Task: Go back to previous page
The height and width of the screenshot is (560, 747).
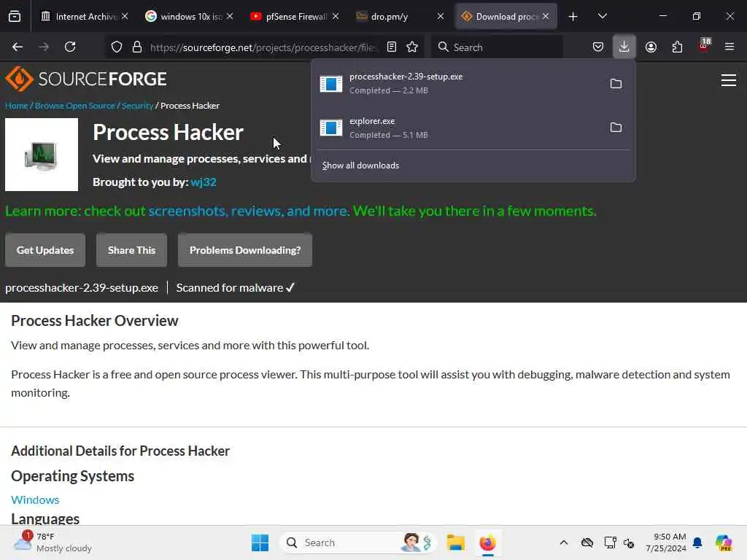Action: (x=18, y=47)
